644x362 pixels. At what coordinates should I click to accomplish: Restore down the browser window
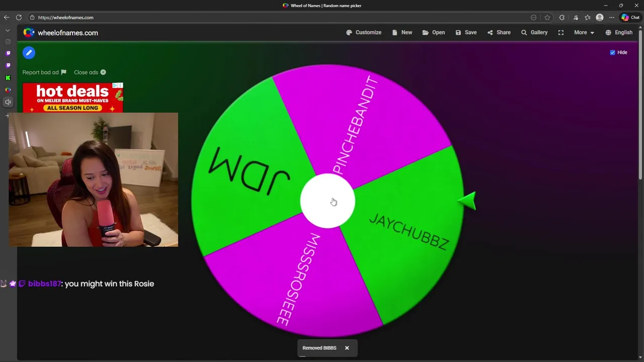click(621, 6)
